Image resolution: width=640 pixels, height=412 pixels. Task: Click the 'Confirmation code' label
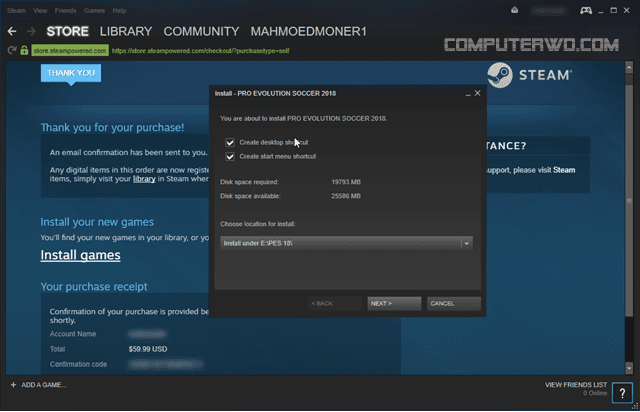tap(78, 364)
